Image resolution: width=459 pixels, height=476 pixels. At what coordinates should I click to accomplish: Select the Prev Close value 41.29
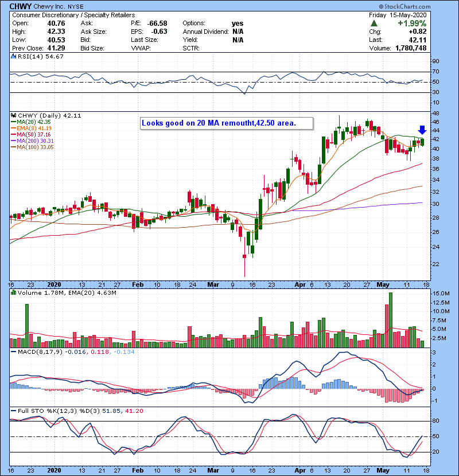point(56,48)
